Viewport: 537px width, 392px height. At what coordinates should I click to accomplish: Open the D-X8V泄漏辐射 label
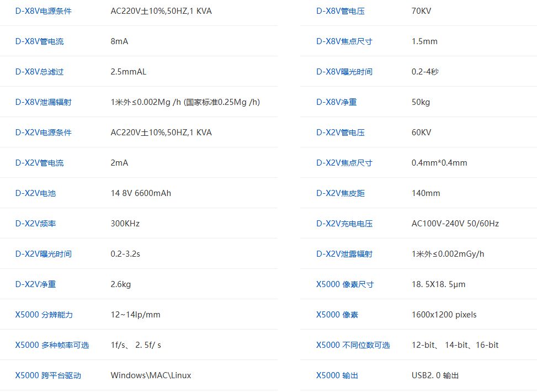pyautogui.click(x=43, y=102)
